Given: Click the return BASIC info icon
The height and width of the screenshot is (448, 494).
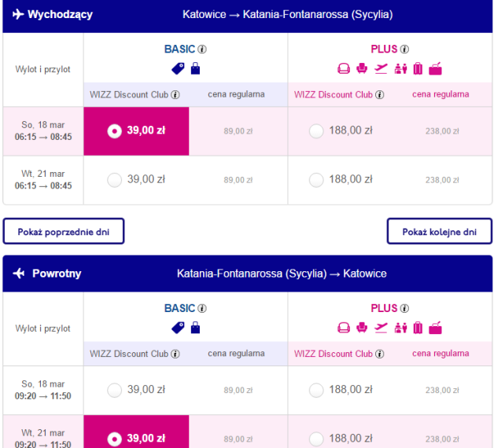Looking at the screenshot, I should pos(202,309).
